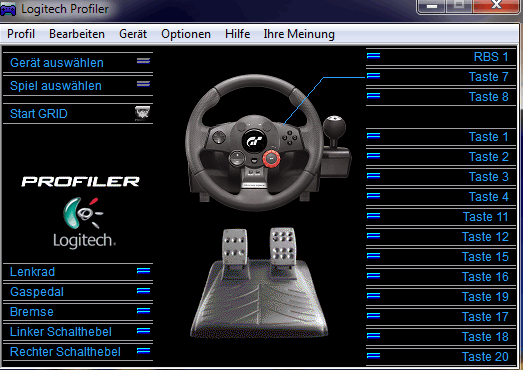This screenshot has width=523, height=370.
Task: Click blue bars icon on Taste 1 row
Action: tap(374, 135)
